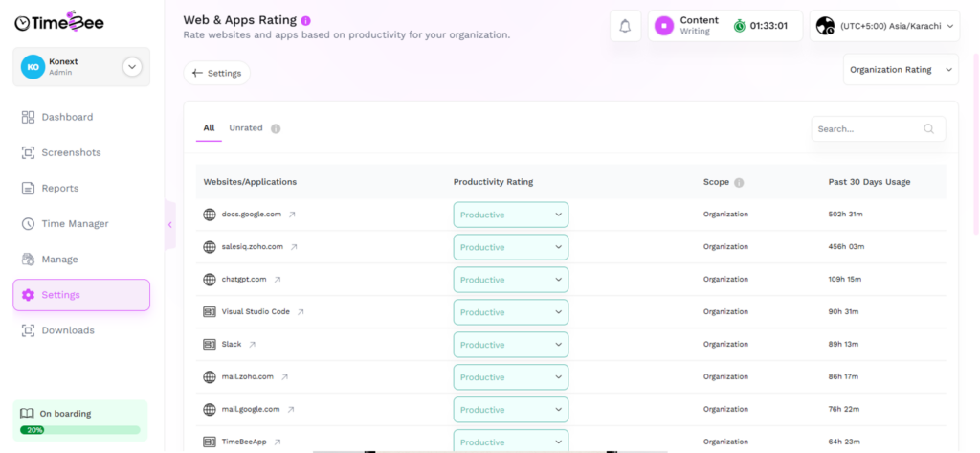Collapse the sidebar with the arrow handle
980x453 pixels.
pos(170,225)
